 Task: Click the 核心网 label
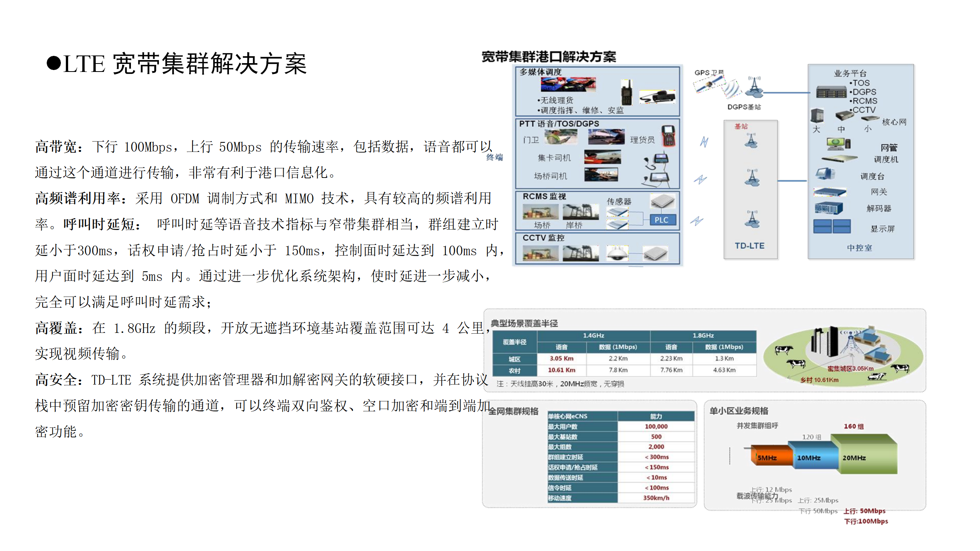[x=894, y=122]
